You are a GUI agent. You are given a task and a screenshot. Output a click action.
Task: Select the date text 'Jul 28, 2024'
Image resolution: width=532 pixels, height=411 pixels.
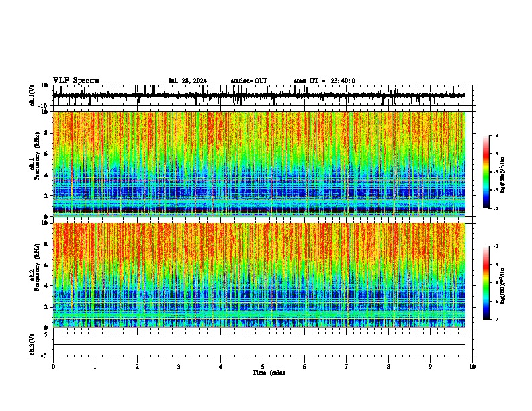[x=187, y=81]
